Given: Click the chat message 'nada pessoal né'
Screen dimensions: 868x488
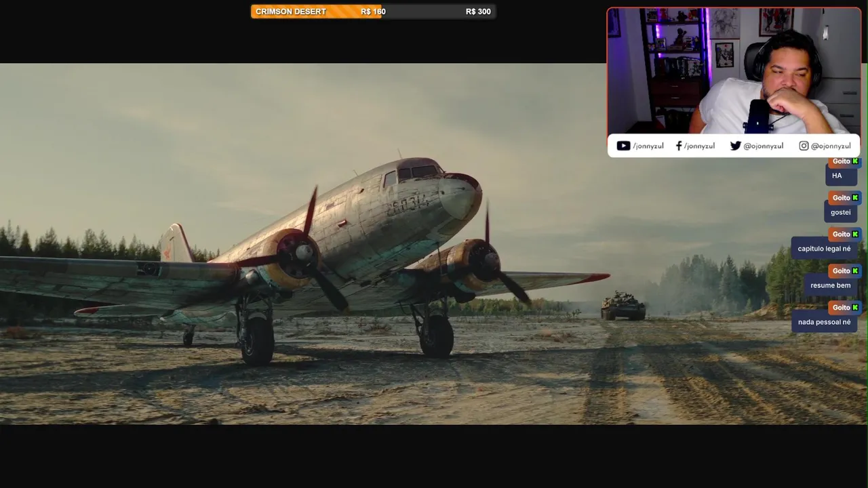Looking at the screenshot, I should click(x=824, y=322).
